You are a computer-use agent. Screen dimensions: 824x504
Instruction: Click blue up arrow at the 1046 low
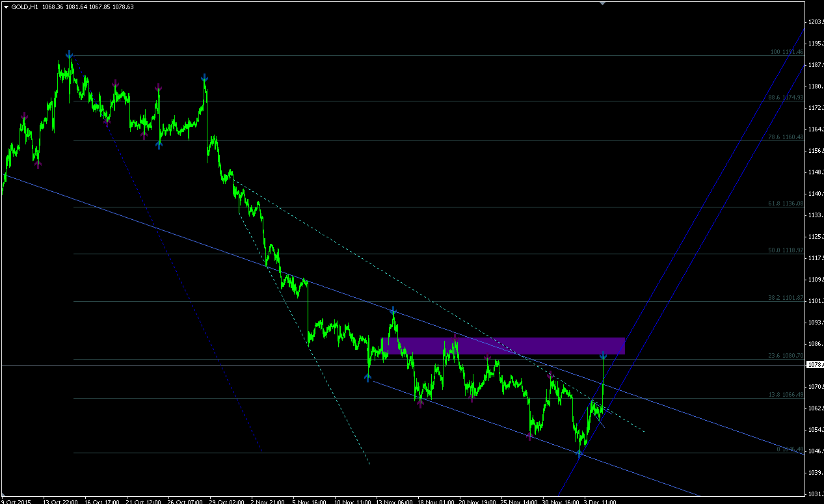click(x=579, y=454)
